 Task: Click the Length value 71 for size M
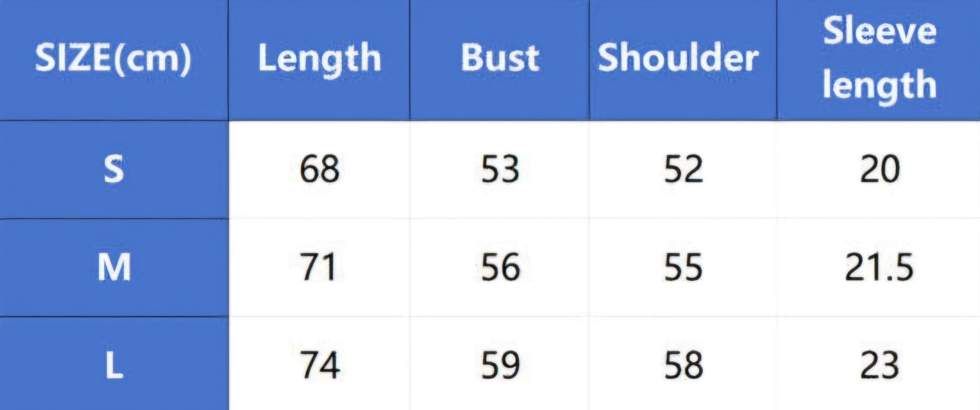[x=319, y=268]
